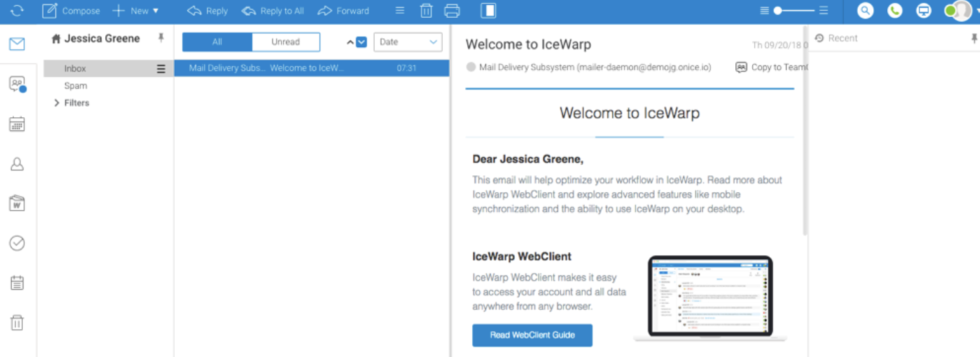Open TeamChat icon in left sidebar
980x357 pixels.
point(17,84)
